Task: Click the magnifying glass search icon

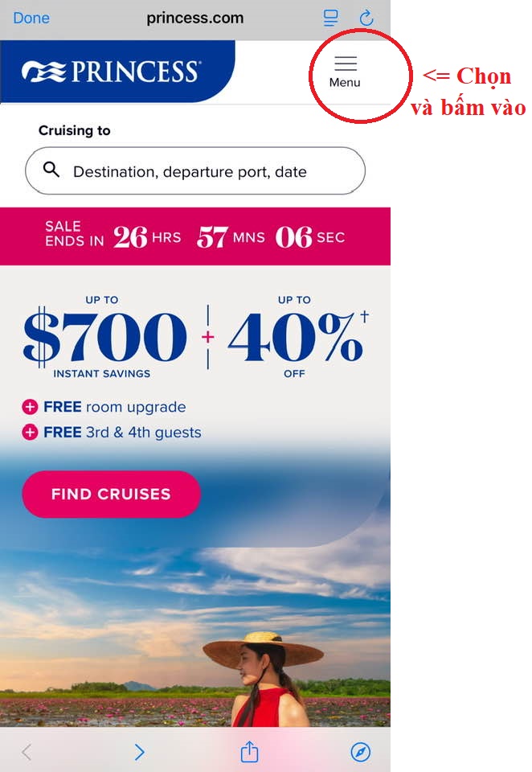Action: [51, 170]
